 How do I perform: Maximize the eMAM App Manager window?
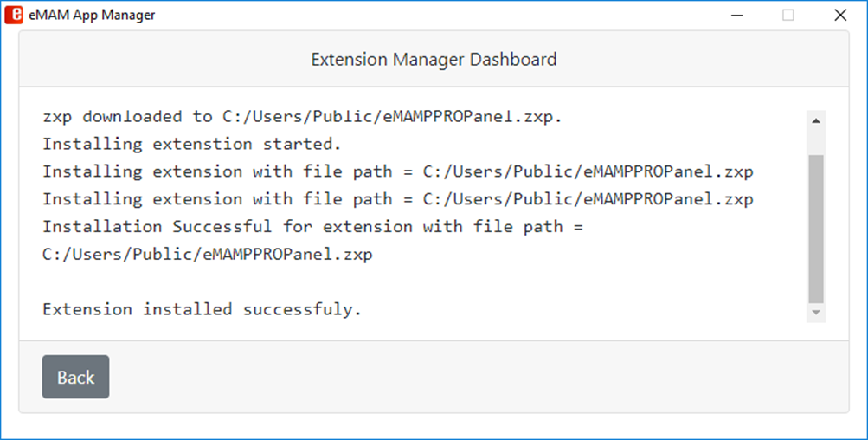click(788, 15)
